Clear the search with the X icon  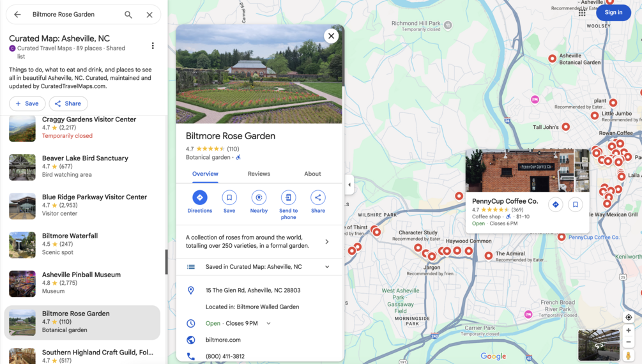pos(149,15)
